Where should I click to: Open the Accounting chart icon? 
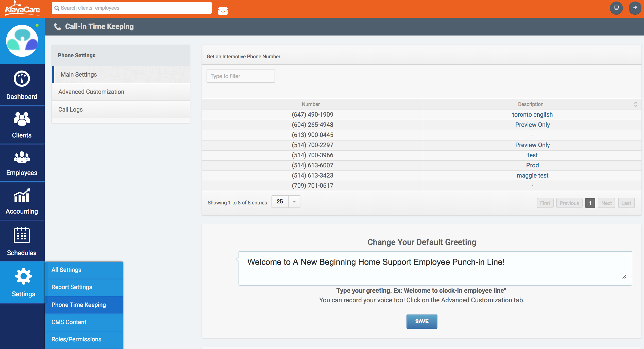[x=22, y=196]
